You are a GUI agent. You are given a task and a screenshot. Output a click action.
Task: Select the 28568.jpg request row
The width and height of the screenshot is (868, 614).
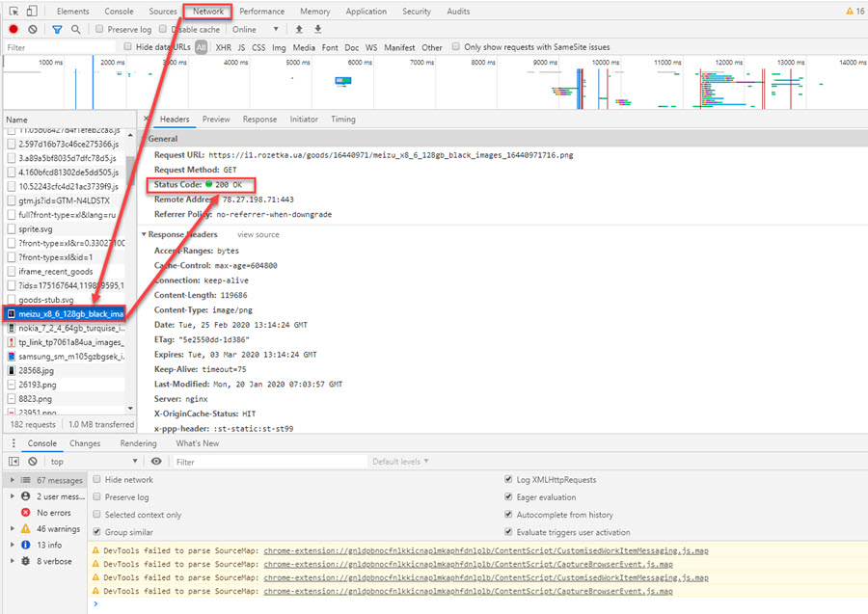point(66,370)
